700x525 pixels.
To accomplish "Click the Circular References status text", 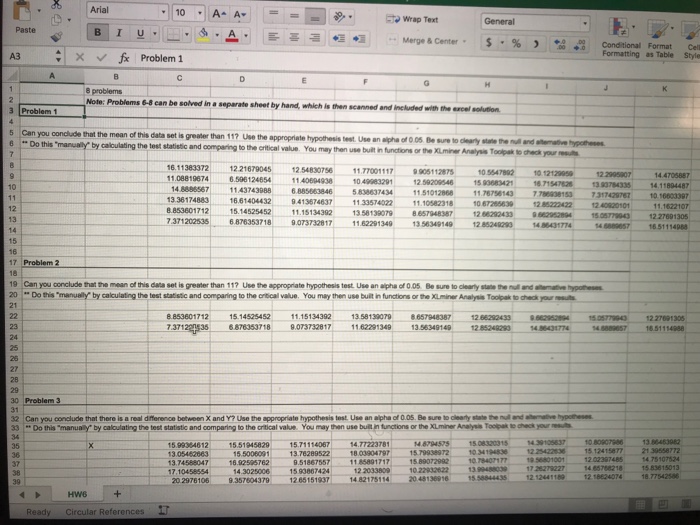I will coord(105,512).
